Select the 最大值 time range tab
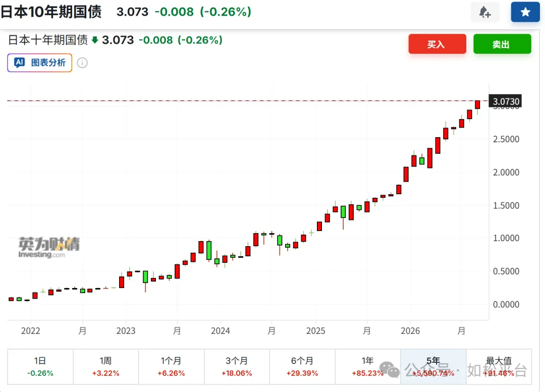This screenshot has width=545, height=392. [x=499, y=367]
